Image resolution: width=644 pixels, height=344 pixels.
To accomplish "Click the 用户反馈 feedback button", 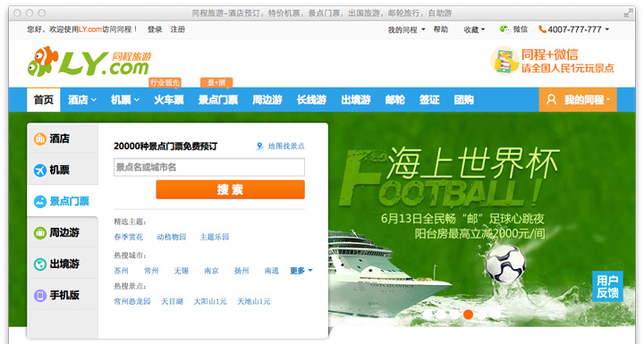I will coord(607,287).
